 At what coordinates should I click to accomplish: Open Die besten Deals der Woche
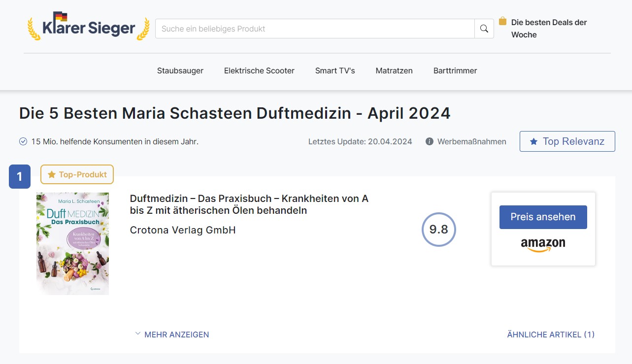pos(549,29)
